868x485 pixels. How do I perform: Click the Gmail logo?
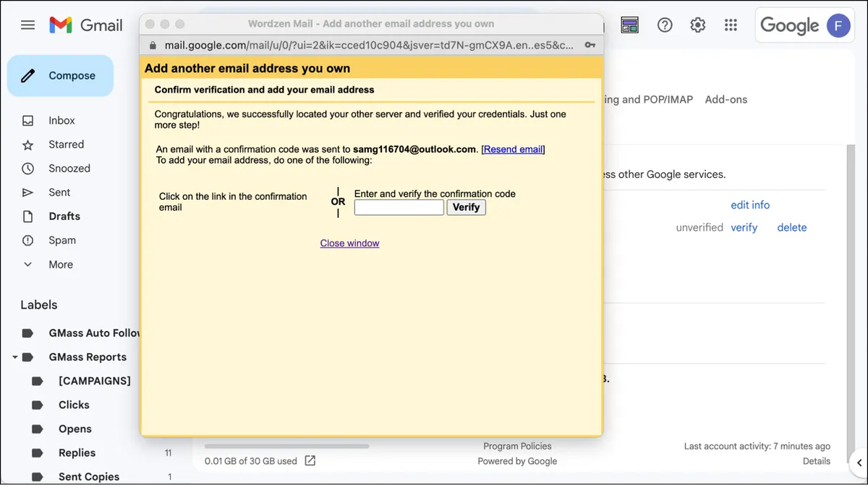(x=85, y=25)
